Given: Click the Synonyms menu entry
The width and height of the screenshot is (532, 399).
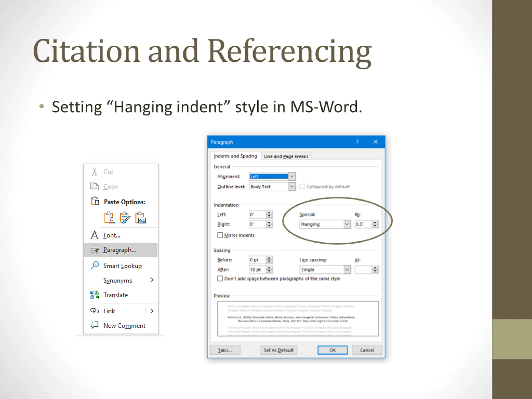Looking at the screenshot, I should (x=121, y=280).
